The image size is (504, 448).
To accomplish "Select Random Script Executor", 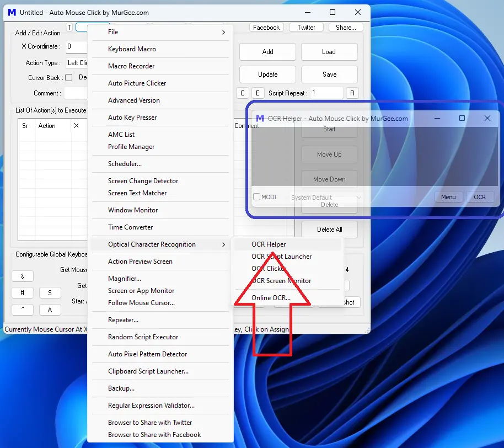I will coord(160,337).
